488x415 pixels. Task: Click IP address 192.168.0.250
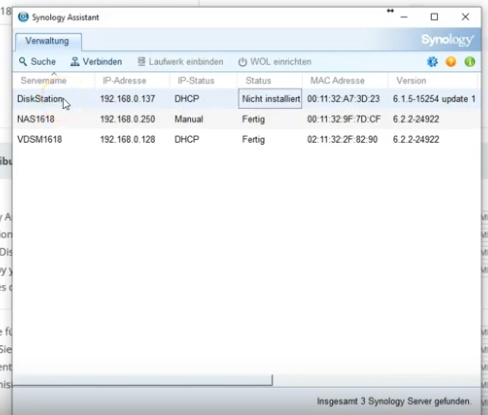(x=127, y=119)
